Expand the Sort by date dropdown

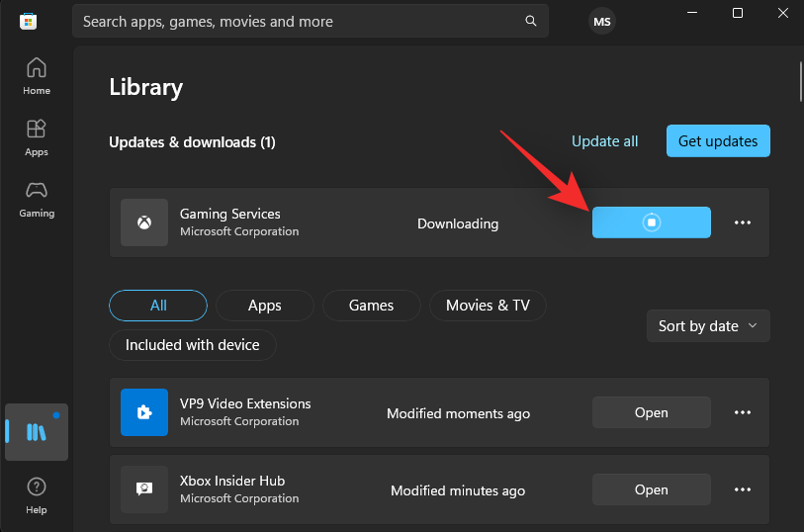click(707, 325)
